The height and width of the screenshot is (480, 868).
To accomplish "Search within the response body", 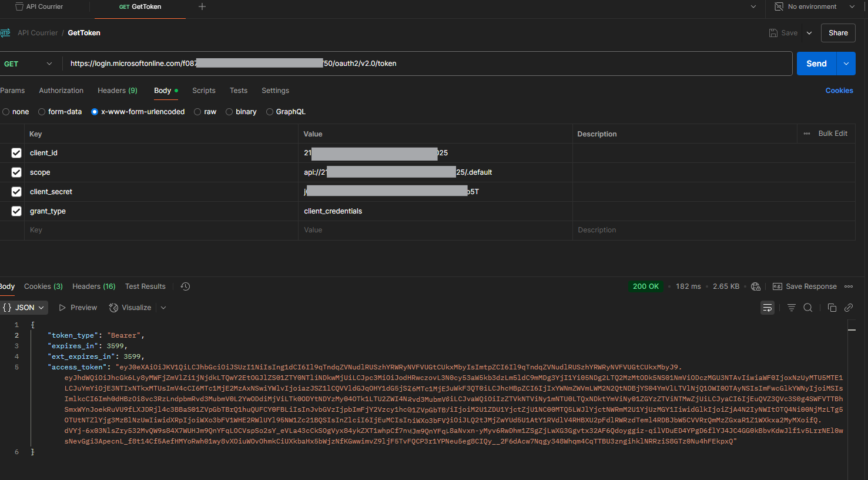I will click(808, 308).
